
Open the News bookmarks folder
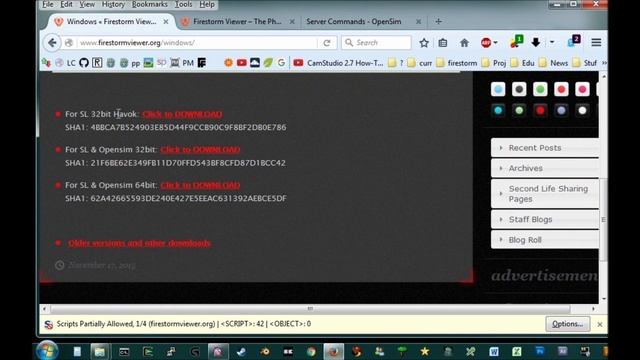coord(553,63)
